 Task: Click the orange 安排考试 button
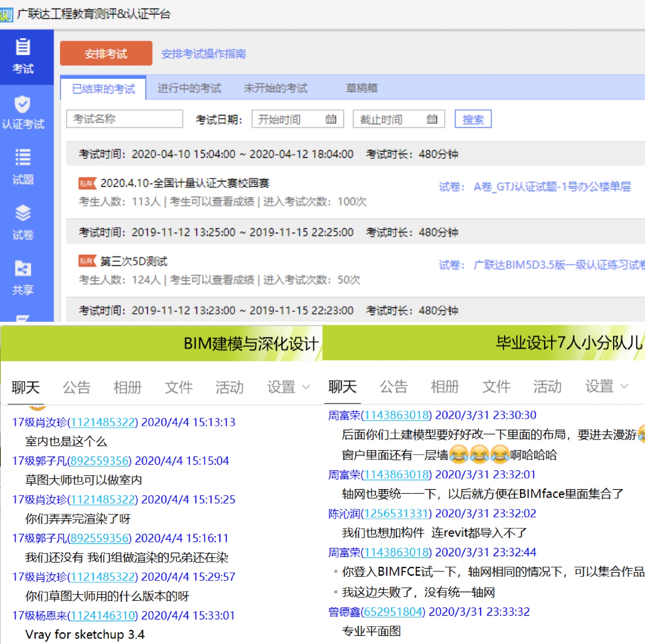(106, 54)
